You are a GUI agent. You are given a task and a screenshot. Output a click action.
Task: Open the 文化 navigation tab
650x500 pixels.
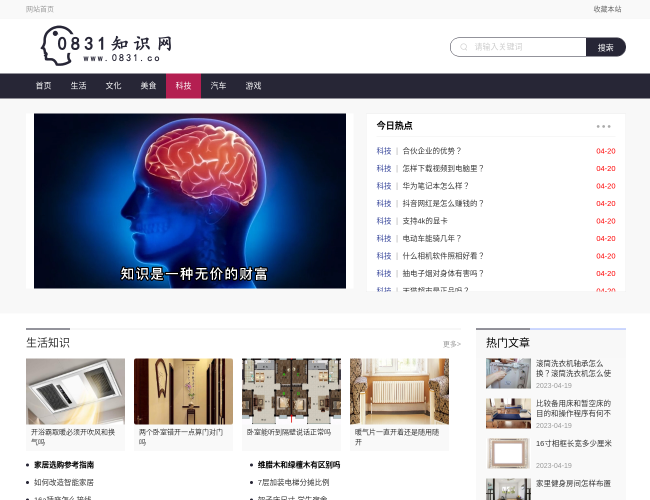pos(113,86)
